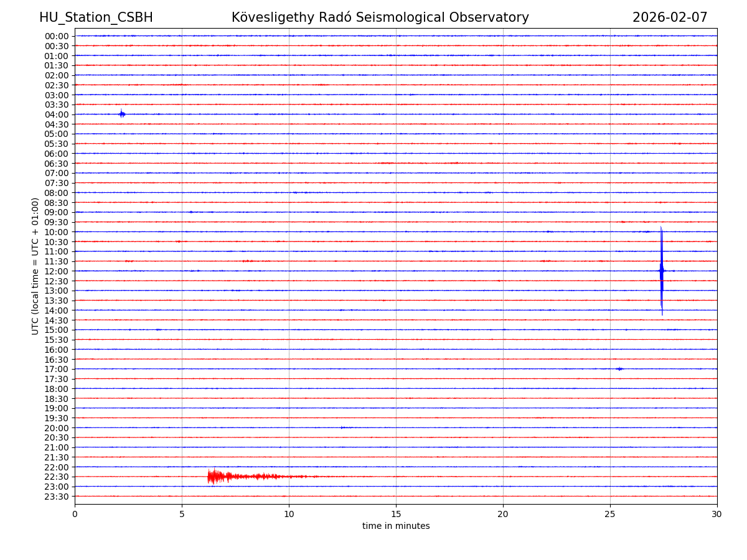The height and width of the screenshot is (560, 747).
Task: Click the 'time in minutes' axis label
Action: click(x=396, y=526)
